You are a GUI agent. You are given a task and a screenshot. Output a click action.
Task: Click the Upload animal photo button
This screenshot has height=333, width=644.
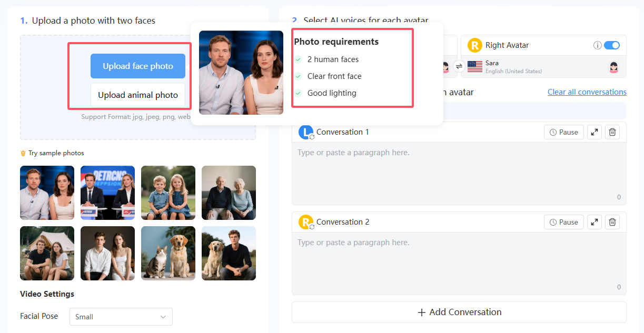tap(138, 95)
